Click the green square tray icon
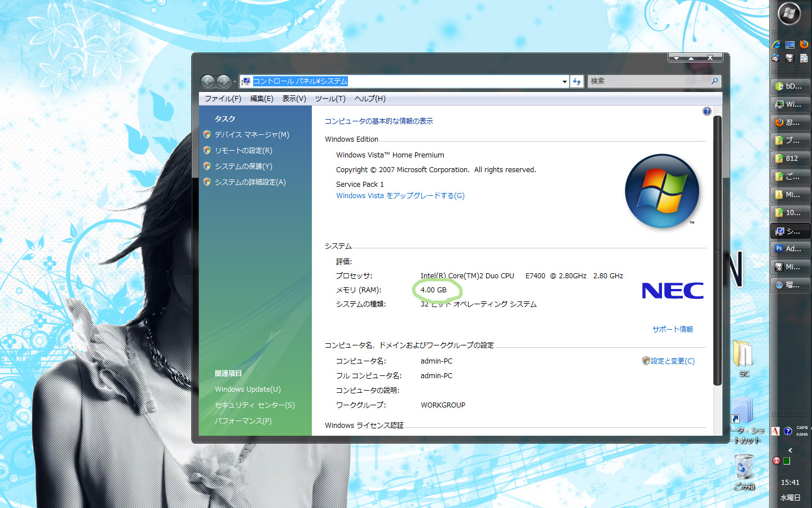 (787, 461)
